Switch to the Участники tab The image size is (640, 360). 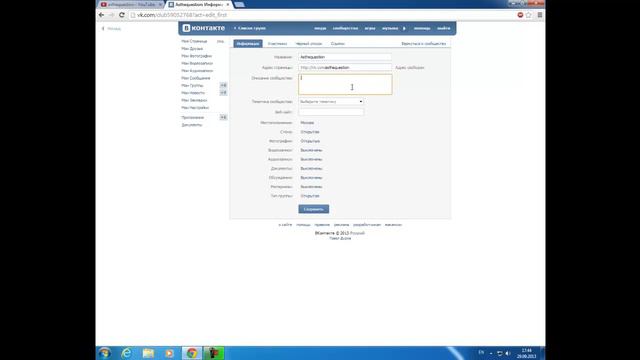(277, 44)
